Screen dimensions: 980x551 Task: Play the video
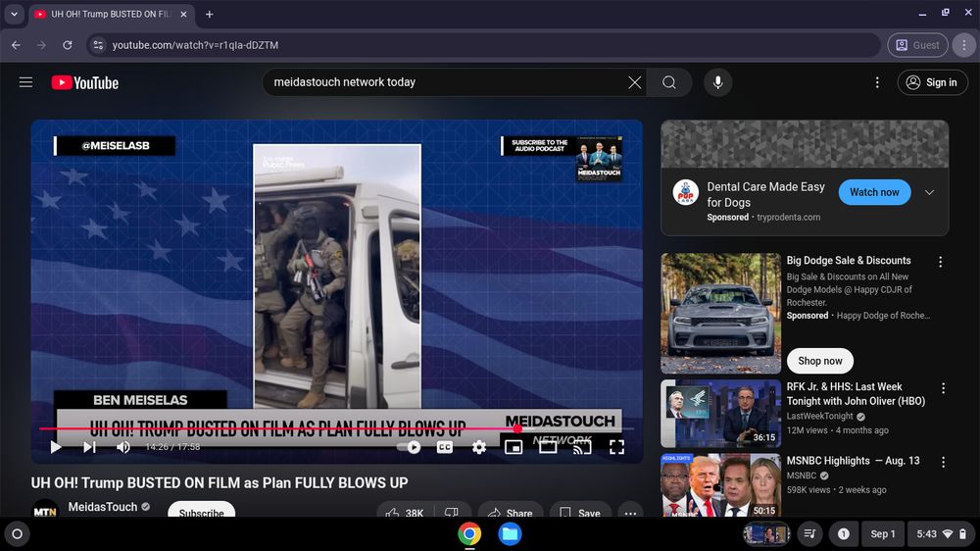[56, 446]
